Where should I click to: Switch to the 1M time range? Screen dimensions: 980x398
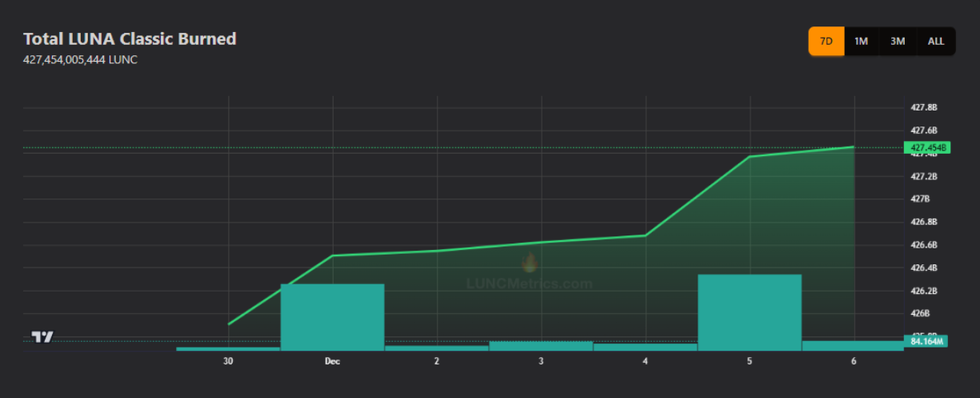[861, 41]
